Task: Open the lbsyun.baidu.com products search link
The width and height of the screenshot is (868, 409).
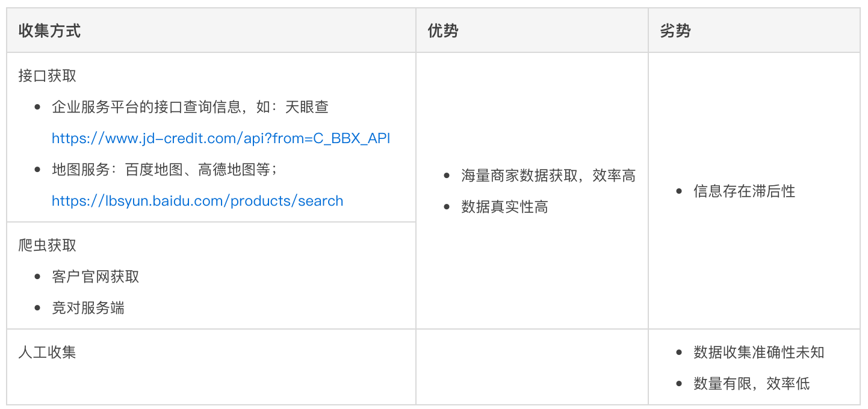Action: tap(197, 201)
